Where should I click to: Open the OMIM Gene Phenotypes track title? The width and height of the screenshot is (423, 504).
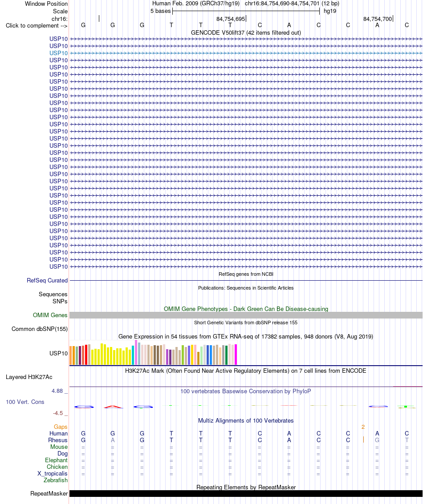pyautogui.click(x=246, y=309)
